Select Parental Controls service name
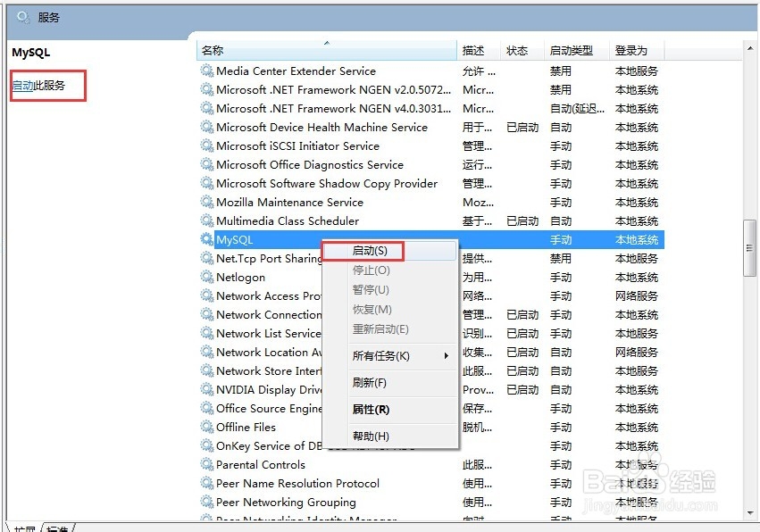The image size is (760, 532). pyautogui.click(x=260, y=465)
